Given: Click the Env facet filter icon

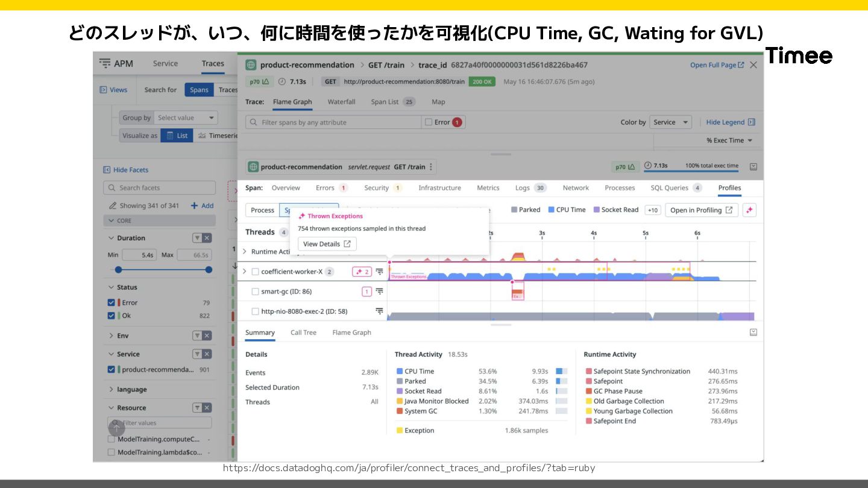Looking at the screenshot, I should (x=197, y=336).
